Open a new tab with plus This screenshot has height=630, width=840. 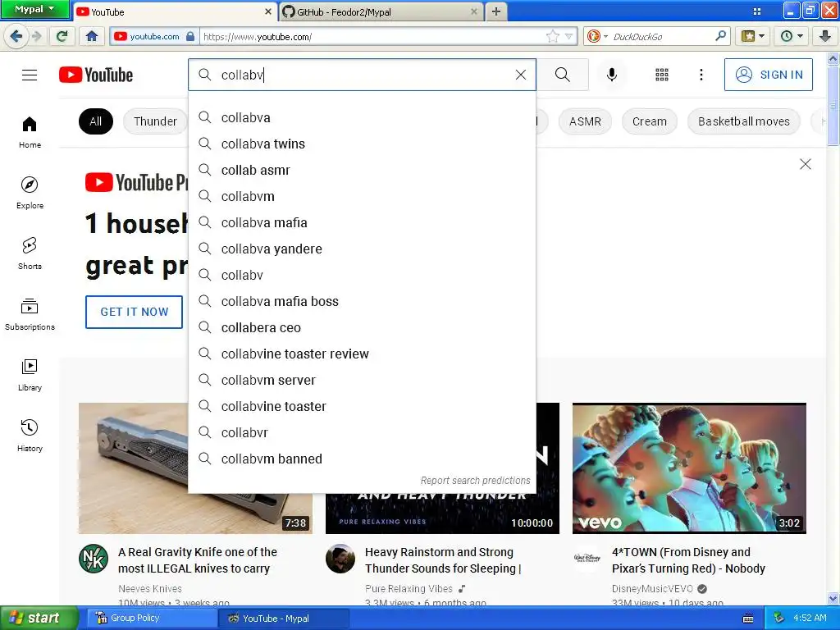click(x=496, y=11)
